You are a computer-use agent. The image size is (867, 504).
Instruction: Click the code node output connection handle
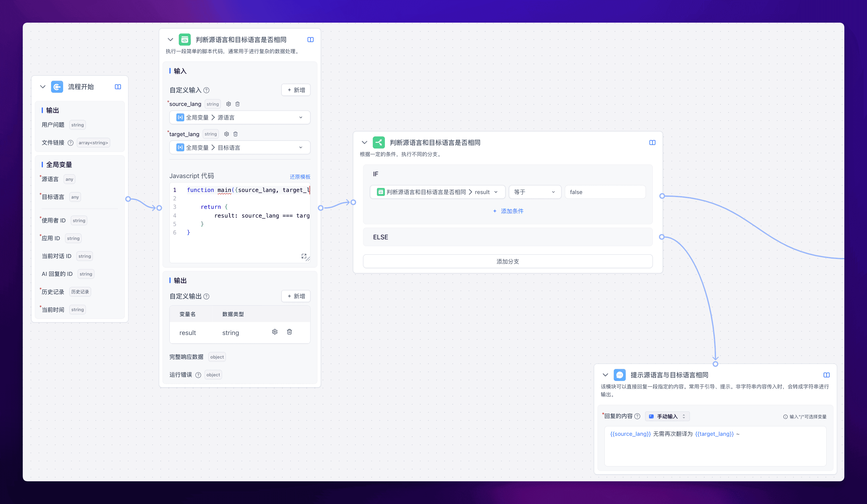click(x=321, y=208)
